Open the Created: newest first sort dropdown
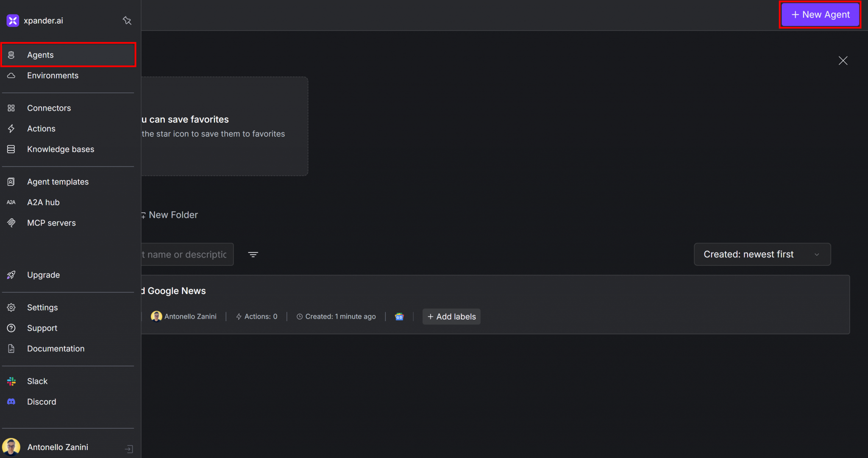 pyautogui.click(x=762, y=254)
